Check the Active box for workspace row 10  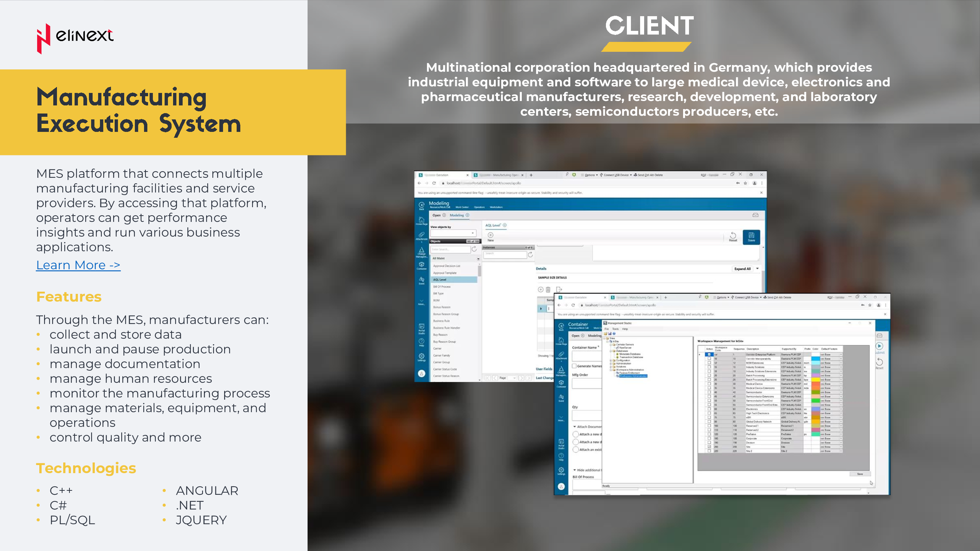709,359
